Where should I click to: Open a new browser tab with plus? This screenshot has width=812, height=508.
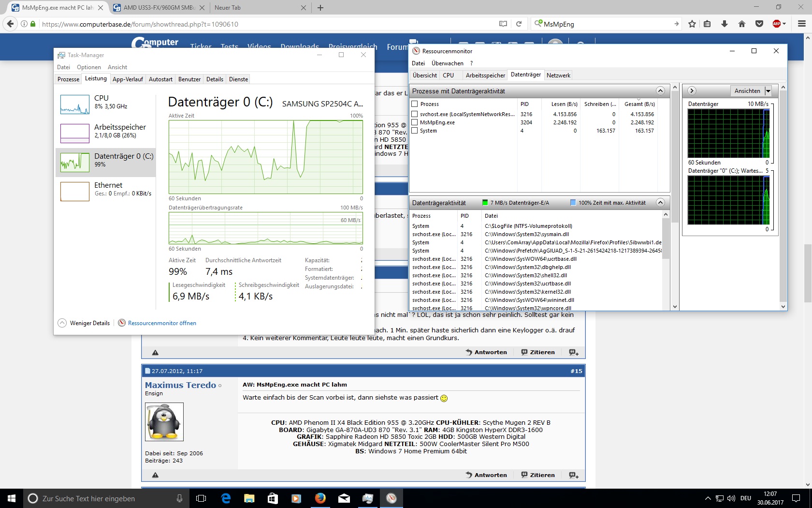click(320, 8)
